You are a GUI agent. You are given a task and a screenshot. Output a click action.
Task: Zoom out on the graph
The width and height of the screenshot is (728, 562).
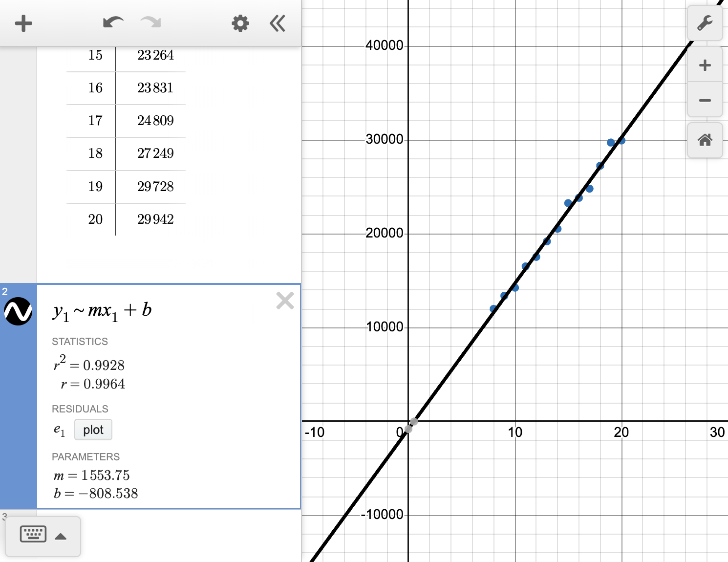(705, 100)
